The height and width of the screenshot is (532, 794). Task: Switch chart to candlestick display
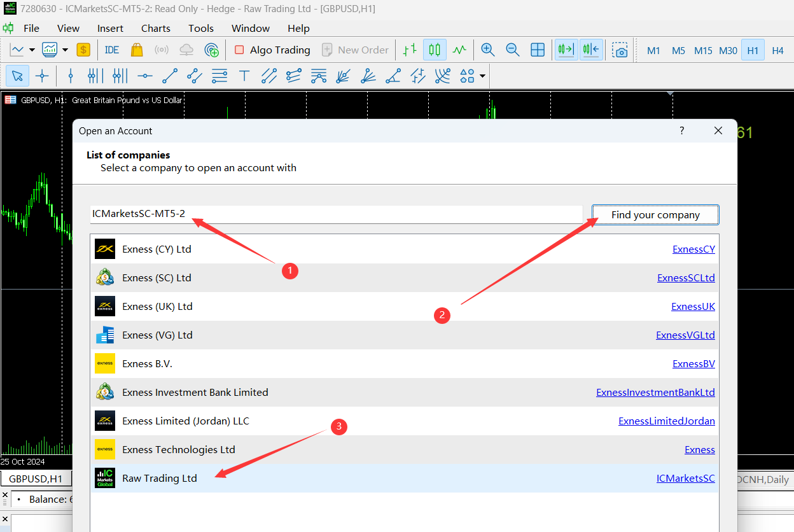[x=435, y=50]
